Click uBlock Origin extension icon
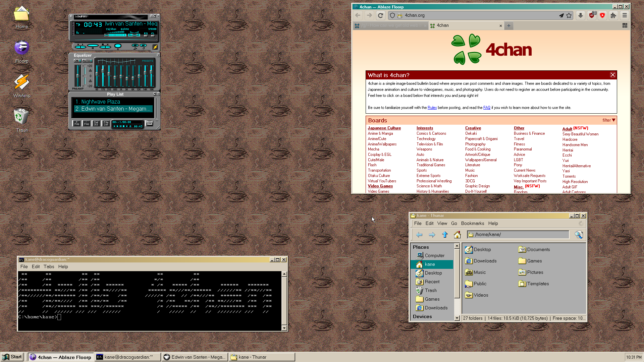The height and width of the screenshot is (362, 644). click(x=592, y=15)
